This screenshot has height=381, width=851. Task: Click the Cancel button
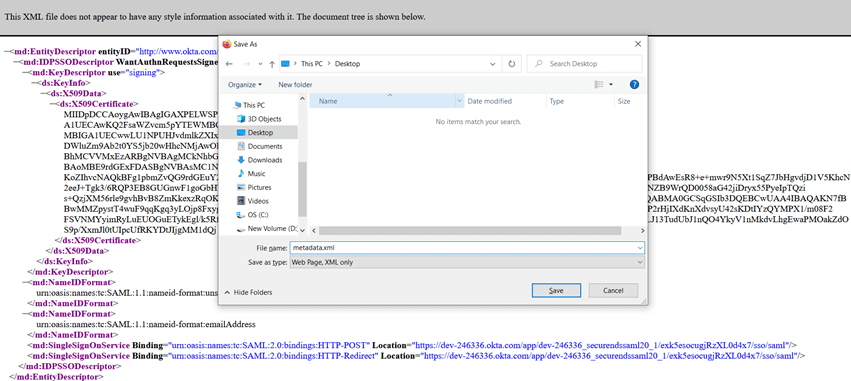coord(613,290)
